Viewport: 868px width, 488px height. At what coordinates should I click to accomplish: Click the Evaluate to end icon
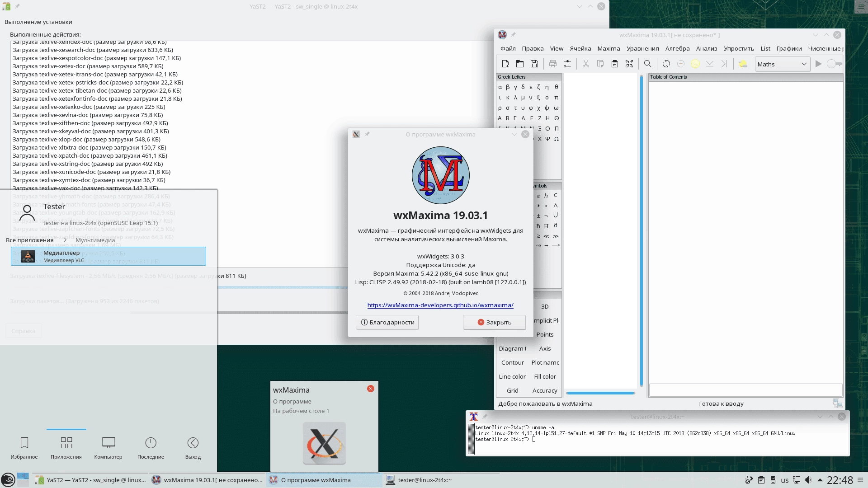click(x=724, y=64)
